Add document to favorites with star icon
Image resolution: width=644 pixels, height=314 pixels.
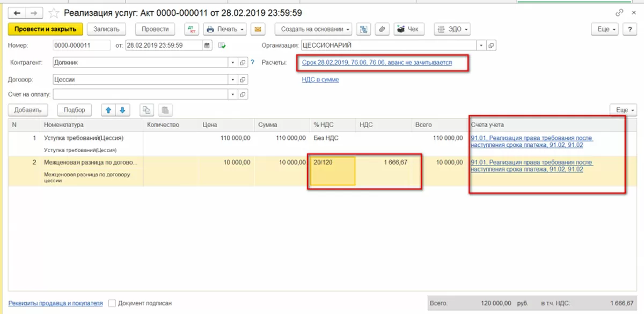pos(54,13)
